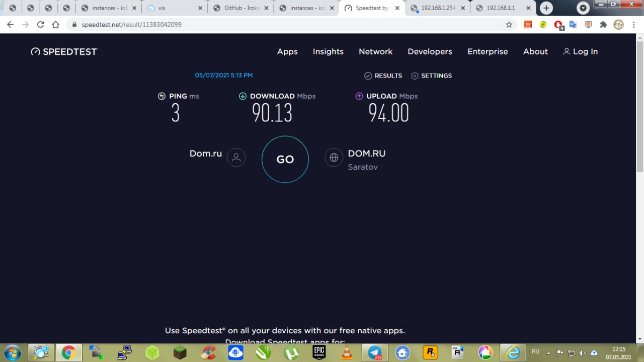This screenshot has height=362, width=644.
Task: Open the Windows Start button
Action: click(12, 352)
